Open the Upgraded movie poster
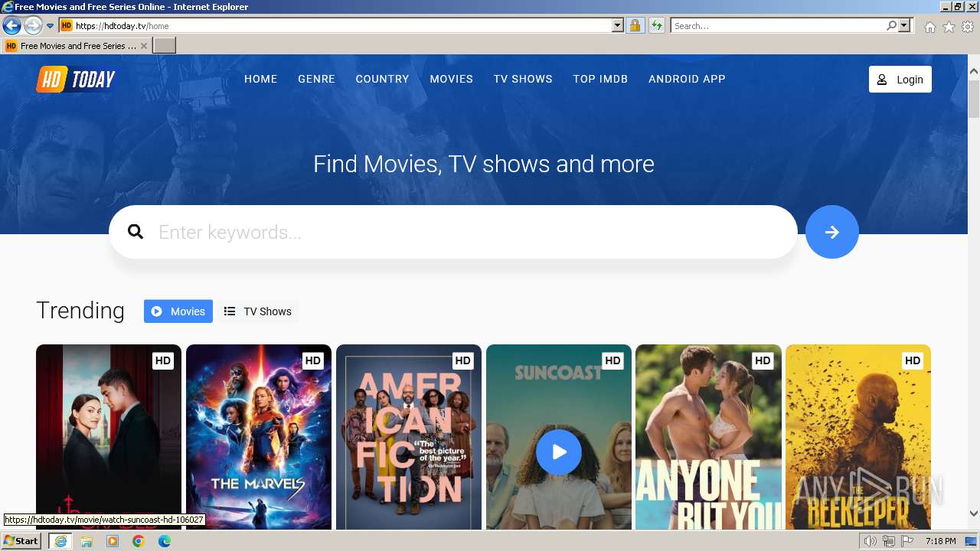This screenshot has width=980, height=551. click(109, 436)
